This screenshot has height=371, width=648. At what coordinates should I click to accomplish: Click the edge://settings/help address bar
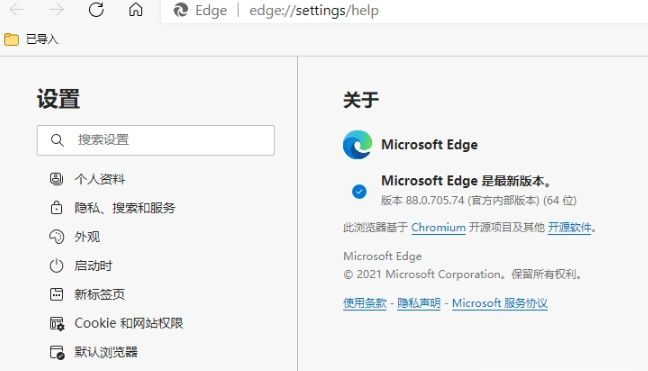pyautogui.click(x=314, y=10)
